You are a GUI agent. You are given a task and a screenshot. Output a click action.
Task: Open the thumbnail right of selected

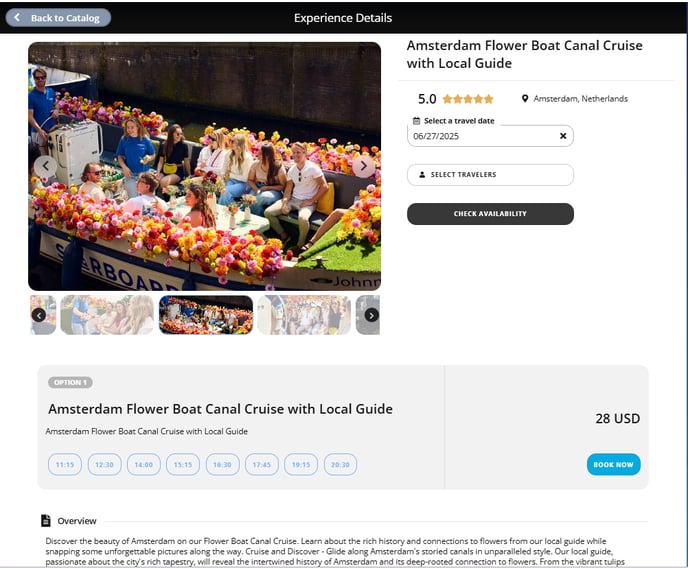tap(304, 315)
